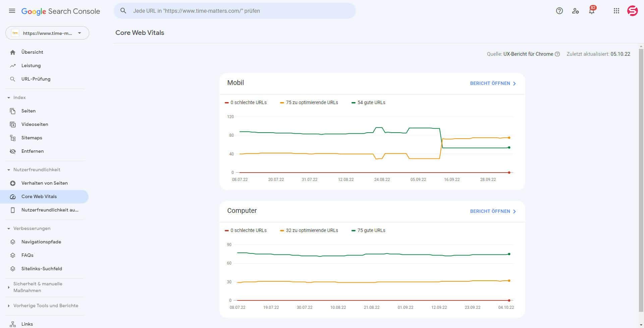
Task: Open the help icon in top bar
Action: coord(559,11)
